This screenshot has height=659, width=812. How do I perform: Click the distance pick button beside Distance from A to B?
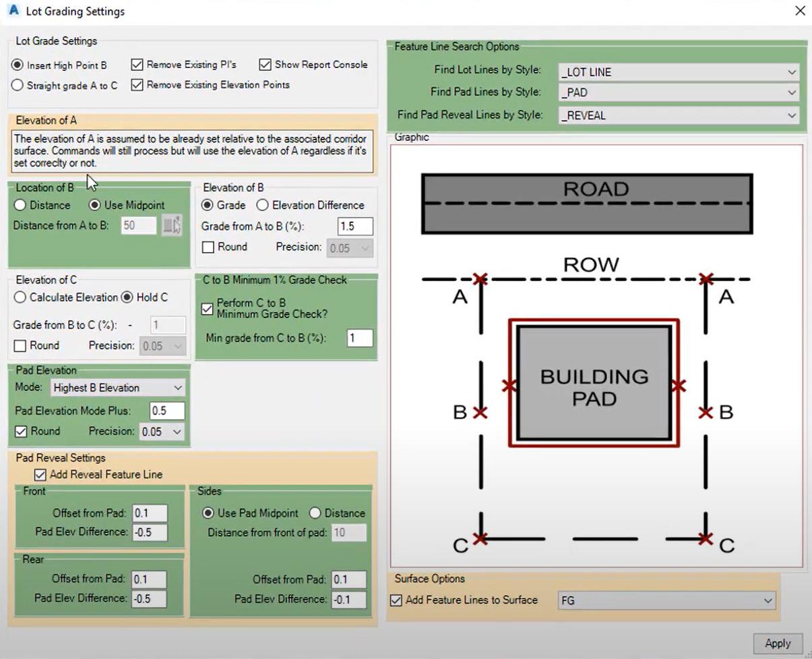pos(172,226)
